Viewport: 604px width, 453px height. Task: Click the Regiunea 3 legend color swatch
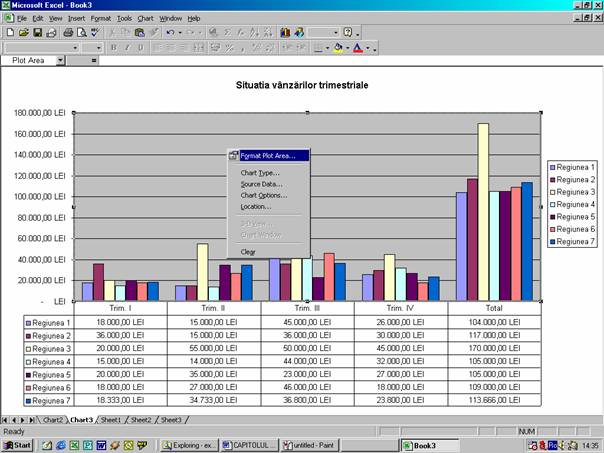pyautogui.click(x=552, y=191)
